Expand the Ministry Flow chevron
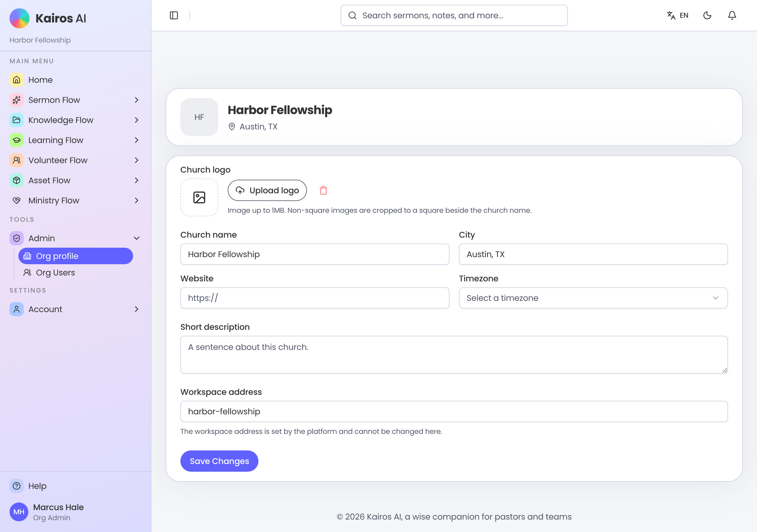This screenshot has height=532, width=757. [x=137, y=200]
